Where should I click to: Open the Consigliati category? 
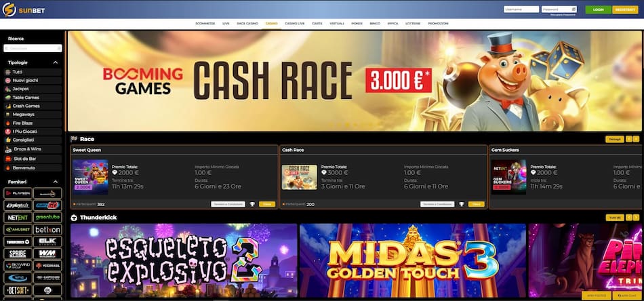pos(33,140)
